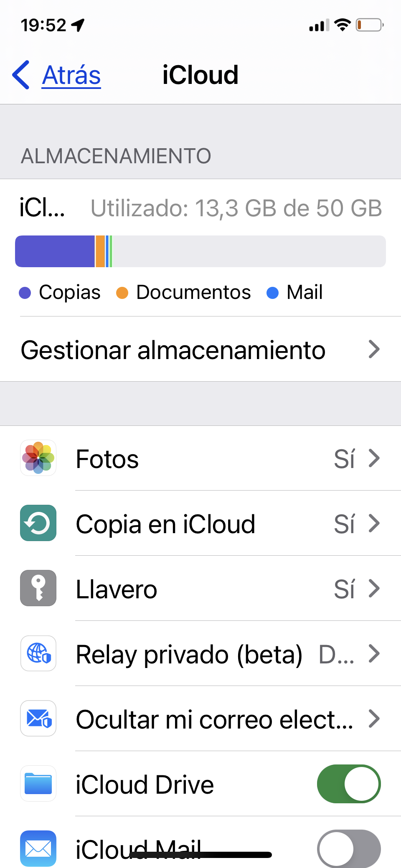
Task: Tap the Relay privado globe icon
Action: click(38, 653)
